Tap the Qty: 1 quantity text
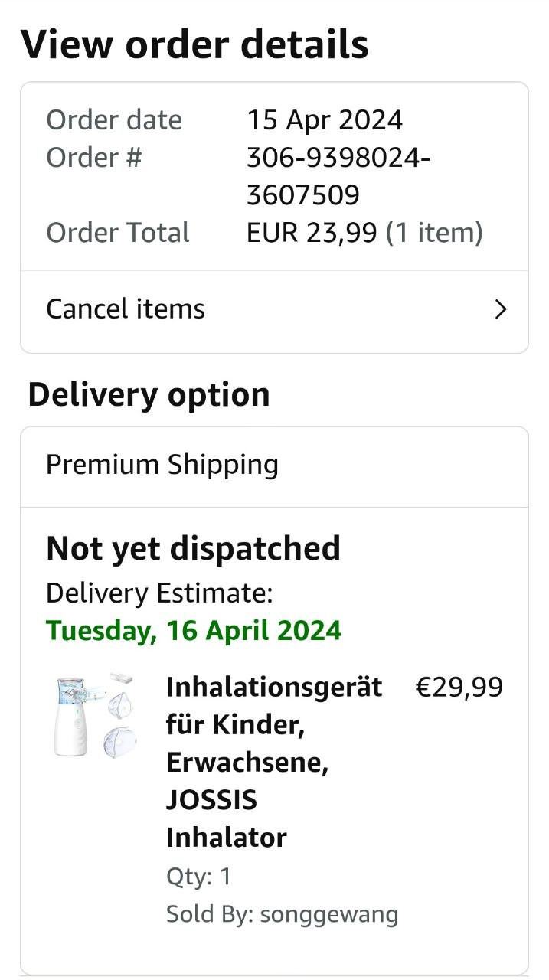 pyautogui.click(x=198, y=877)
